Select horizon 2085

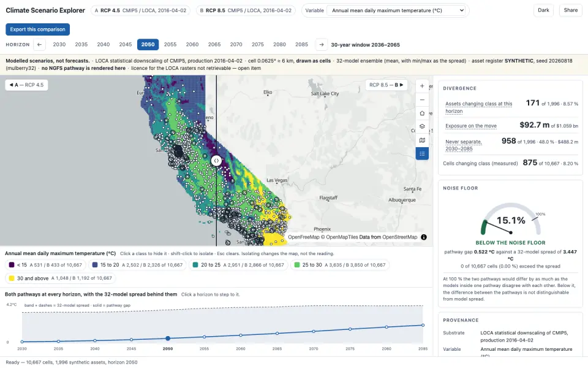pyautogui.click(x=301, y=44)
